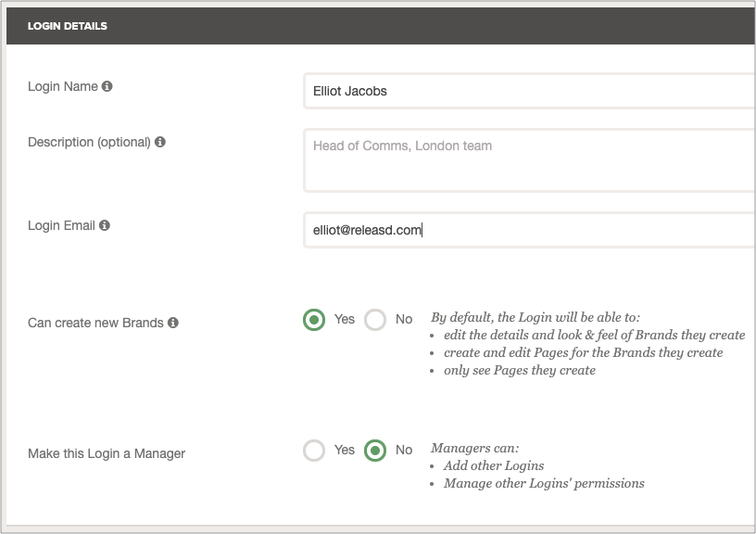
Task: Click the "Login Email" label text
Action: pos(62,225)
